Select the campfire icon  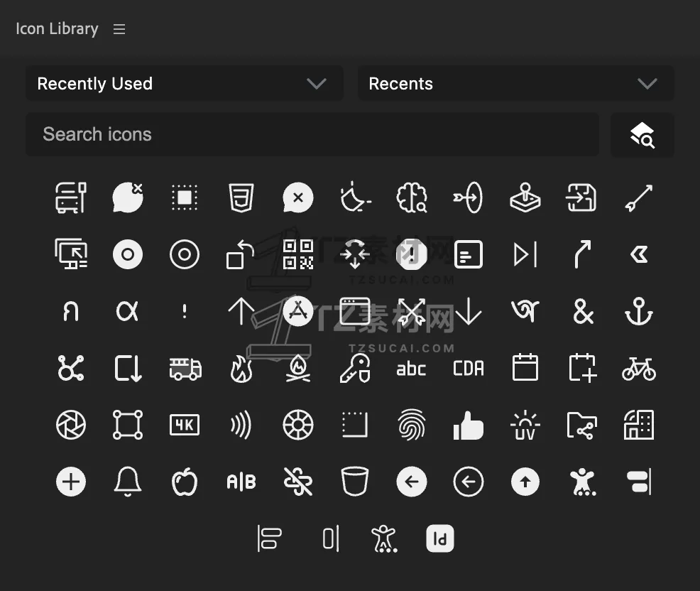297,369
